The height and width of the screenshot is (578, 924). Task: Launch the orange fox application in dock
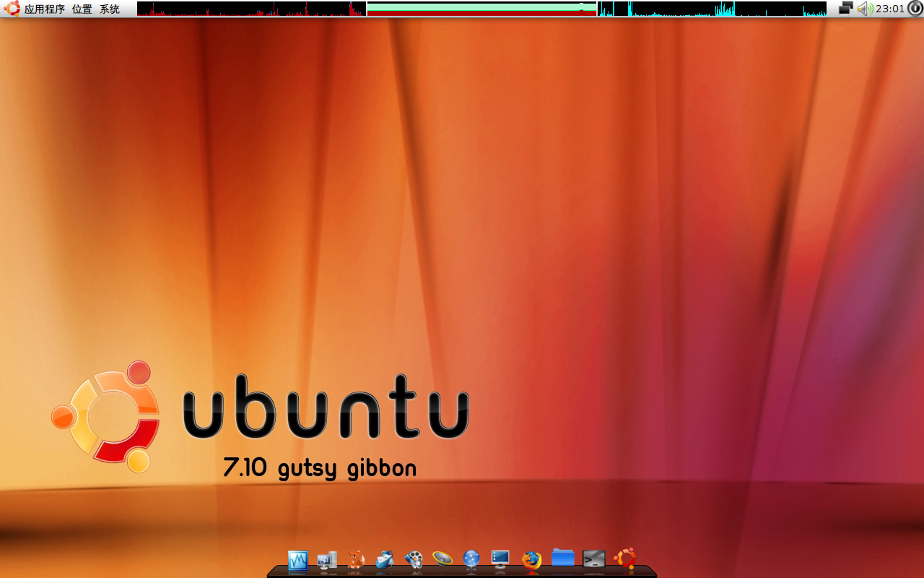click(356, 560)
